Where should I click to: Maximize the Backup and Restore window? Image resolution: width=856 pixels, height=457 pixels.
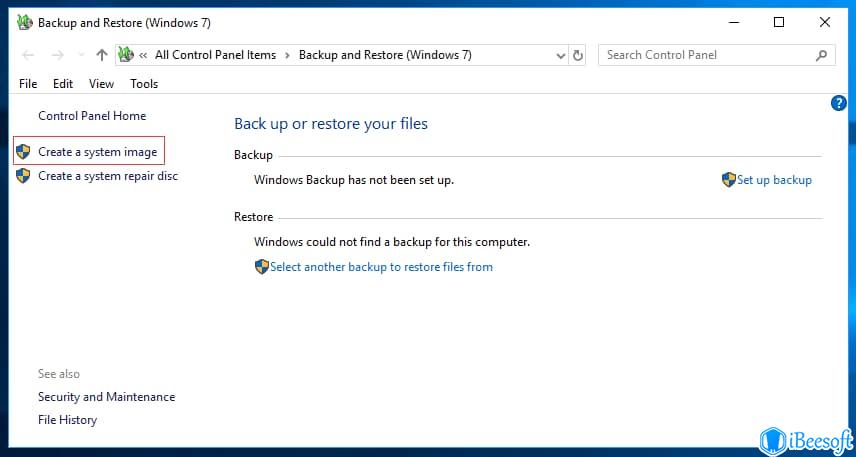[x=779, y=22]
